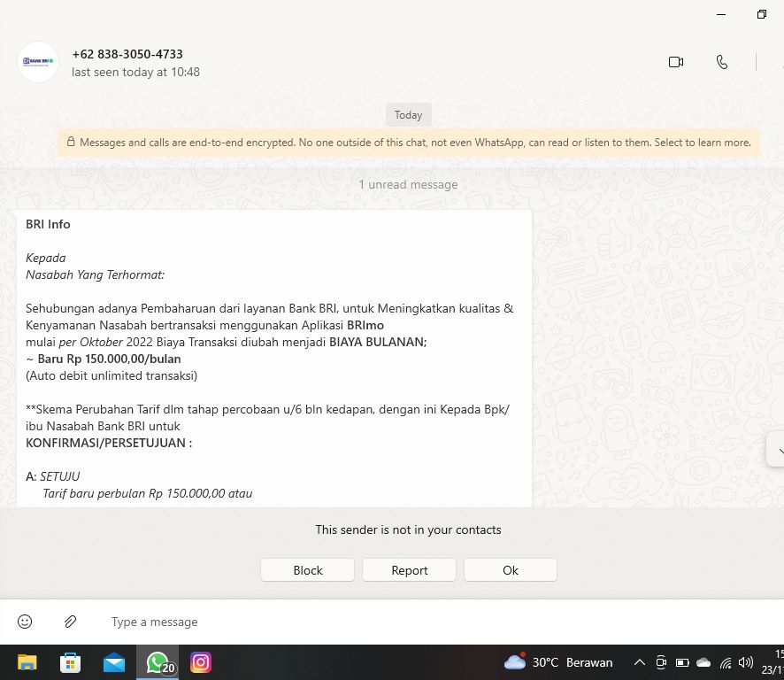Screen dimensions: 784x680
Task: Click the 'BRI Info' message heading
Action: pos(48,224)
